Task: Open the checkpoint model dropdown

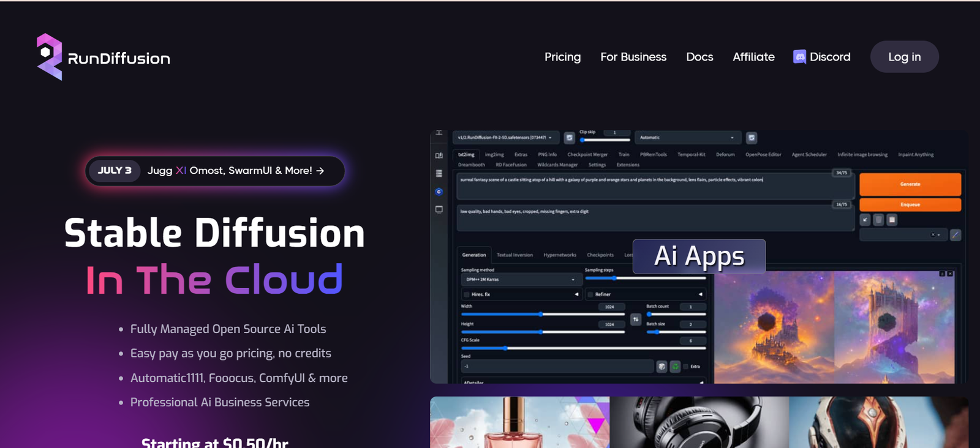Action: click(505, 138)
